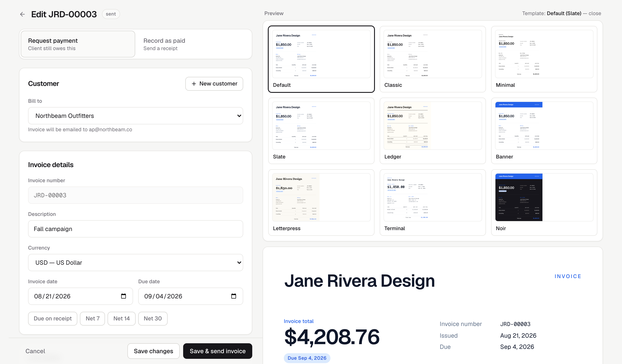The width and height of the screenshot is (622, 364).
Task: Click the Aug 21, 2026 issued date
Action: pyautogui.click(x=518, y=336)
